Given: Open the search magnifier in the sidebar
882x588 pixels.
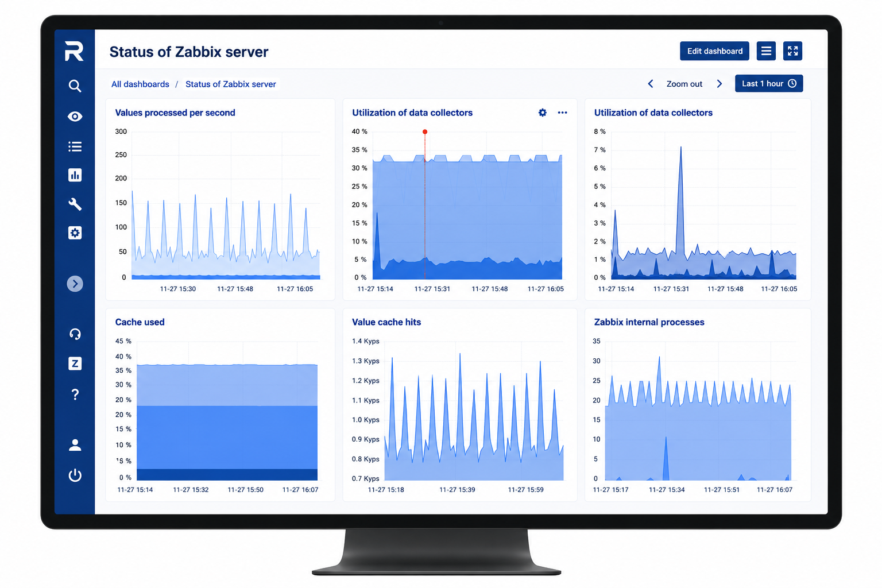Looking at the screenshot, I should click(x=75, y=86).
